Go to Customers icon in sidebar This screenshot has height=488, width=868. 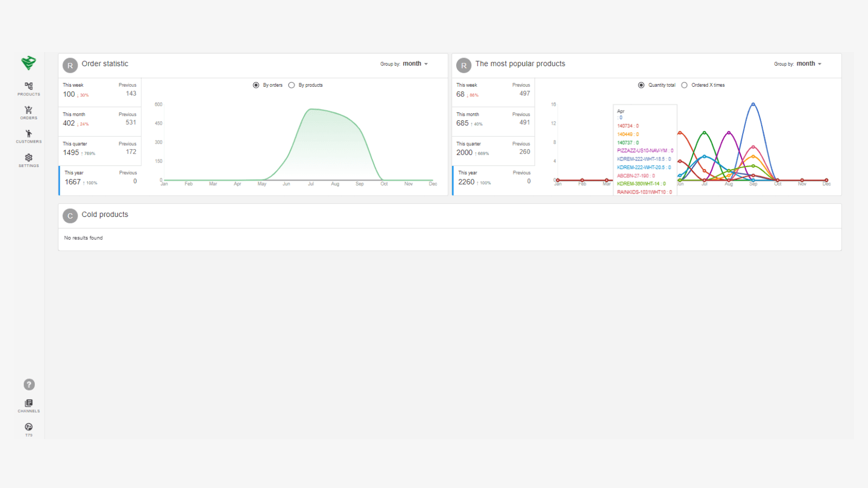[x=29, y=134]
